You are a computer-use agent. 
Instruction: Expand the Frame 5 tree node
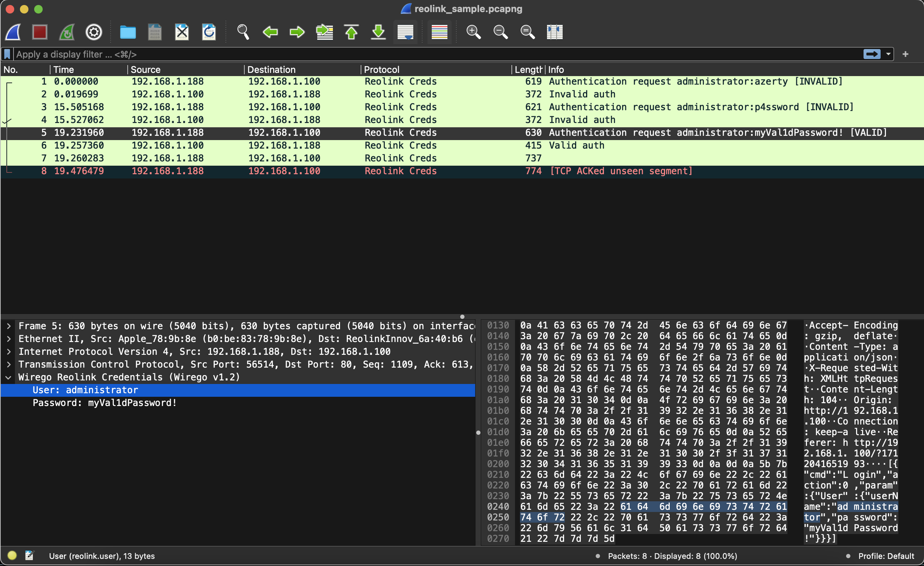[x=8, y=326]
